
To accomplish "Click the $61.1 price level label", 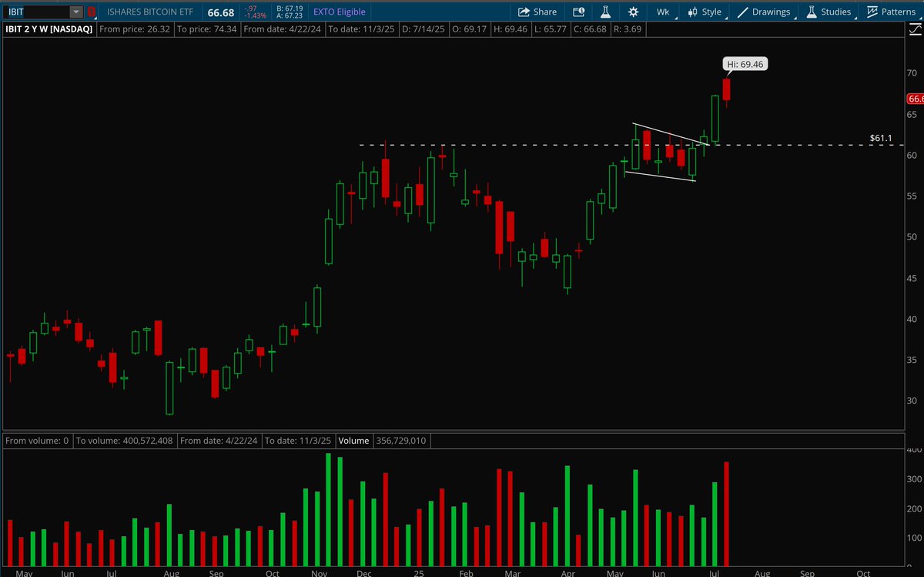I will (881, 139).
